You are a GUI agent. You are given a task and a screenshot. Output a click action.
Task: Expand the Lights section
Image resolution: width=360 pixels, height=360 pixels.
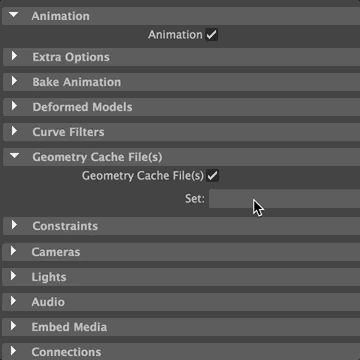13,276
